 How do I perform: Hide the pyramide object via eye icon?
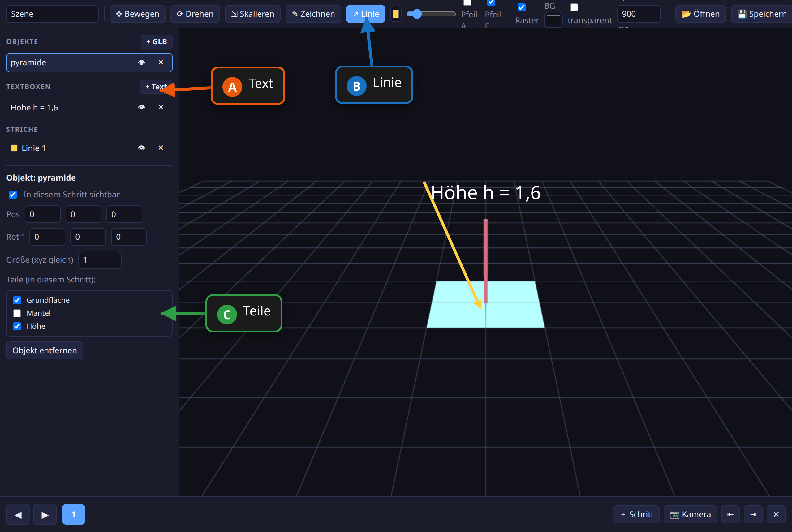141,62
